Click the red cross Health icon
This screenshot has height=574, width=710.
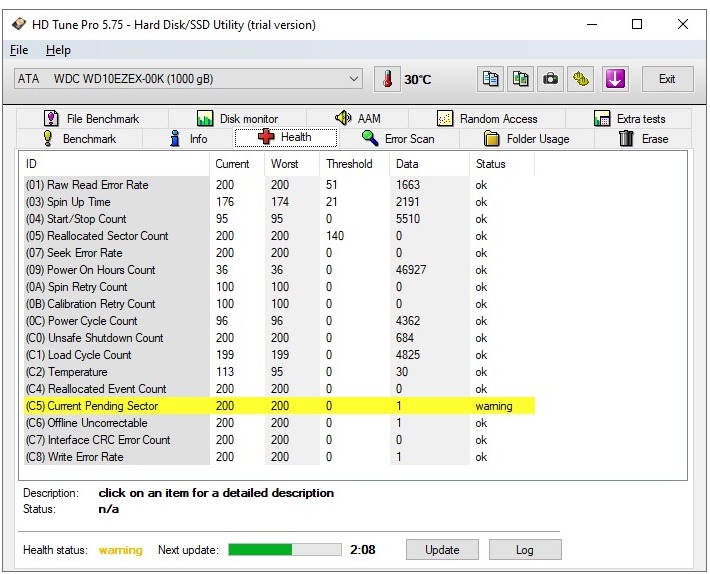click(266, 136)
